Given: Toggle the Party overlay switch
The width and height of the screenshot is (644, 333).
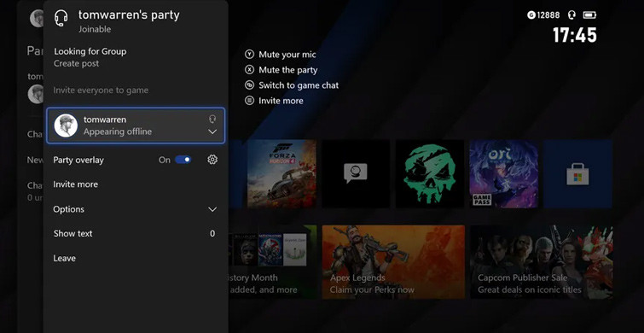Looking at the screenshot, I should point(183,160).
